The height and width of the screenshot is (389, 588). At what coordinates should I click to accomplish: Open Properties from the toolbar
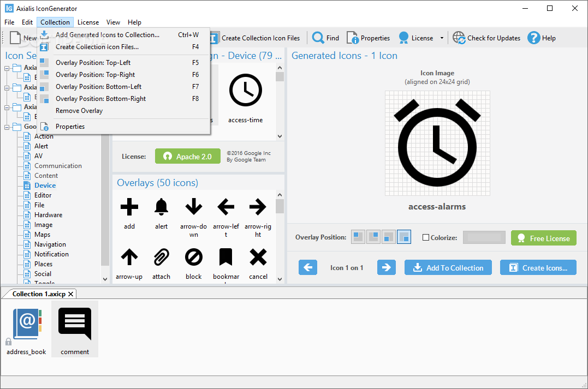(x=368, y=38)
